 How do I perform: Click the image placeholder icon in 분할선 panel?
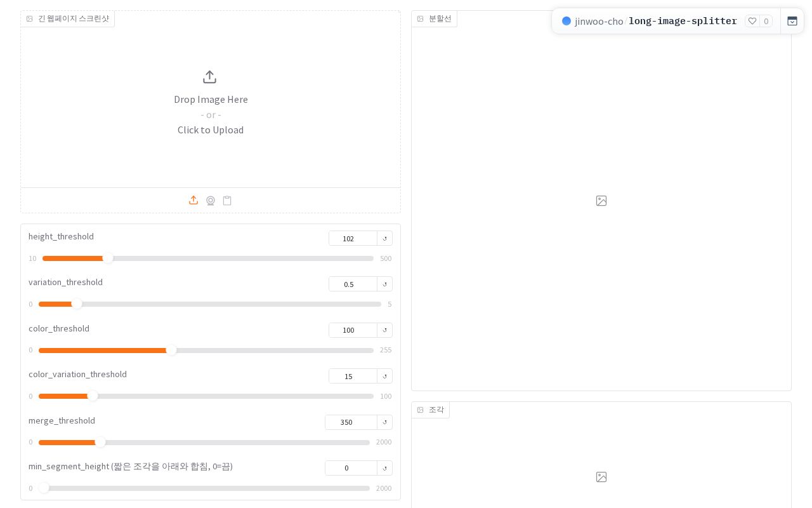point(601,201)
